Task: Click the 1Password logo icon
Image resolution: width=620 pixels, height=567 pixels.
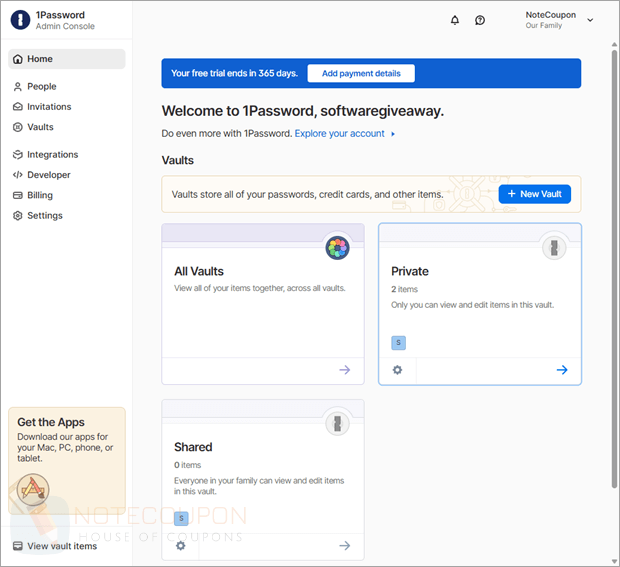Action: pyautogui.click(x=20, y=20)
